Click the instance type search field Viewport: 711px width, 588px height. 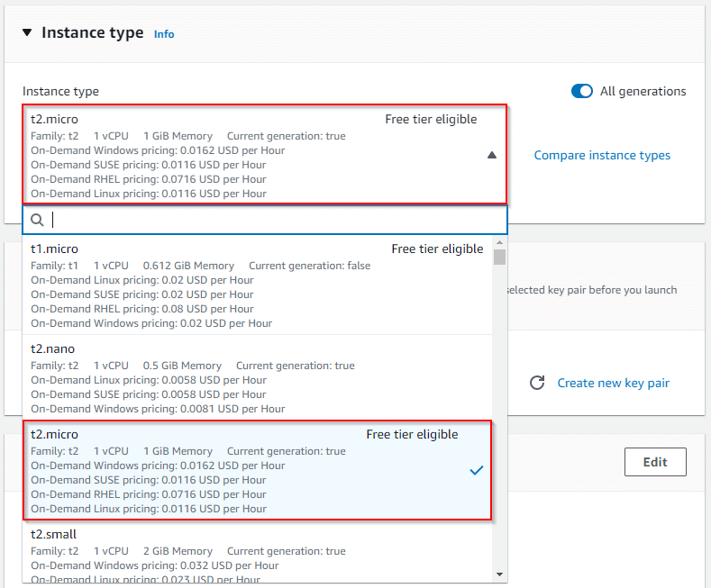[265, 220]
